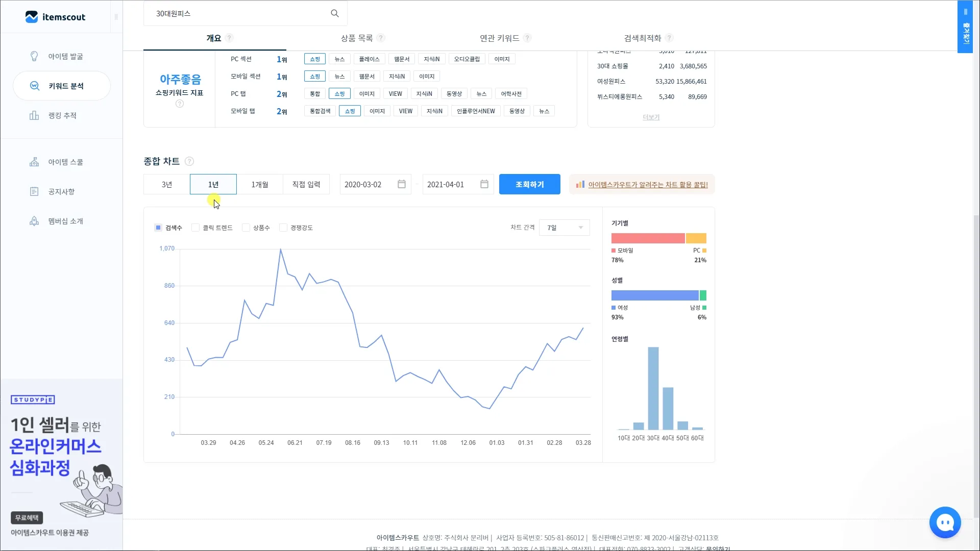Viewport: 980px width, 551px height.
Task: Open the 아이템 발굴 lightbulb icon
Action: point(34,56)
